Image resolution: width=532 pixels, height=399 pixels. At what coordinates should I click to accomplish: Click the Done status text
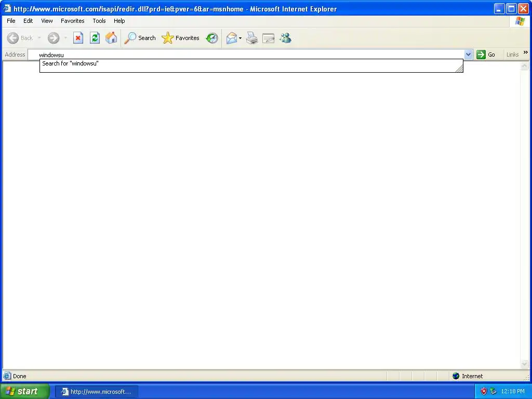(19, 376)
